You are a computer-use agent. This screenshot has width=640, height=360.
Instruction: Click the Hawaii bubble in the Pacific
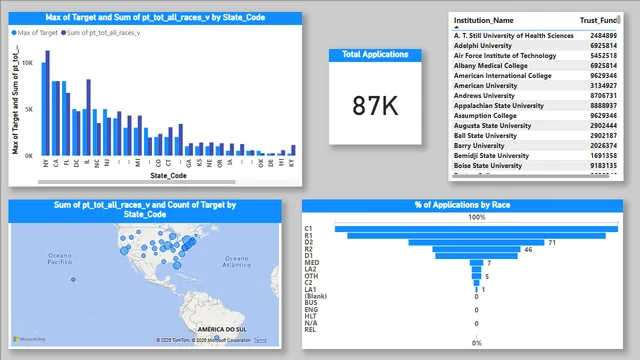[x=73, y=280]
